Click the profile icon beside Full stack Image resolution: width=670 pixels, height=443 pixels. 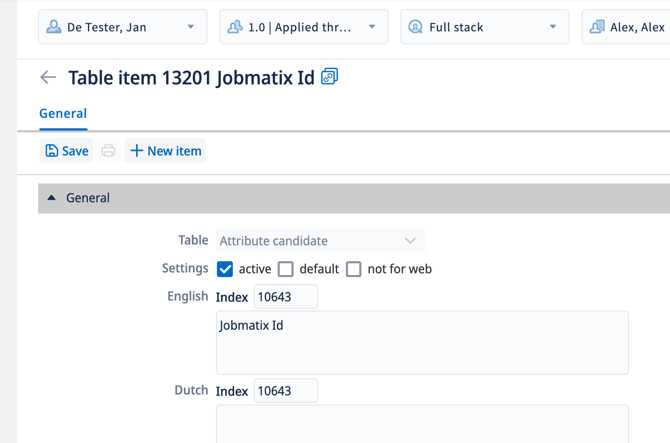[415, 27]
